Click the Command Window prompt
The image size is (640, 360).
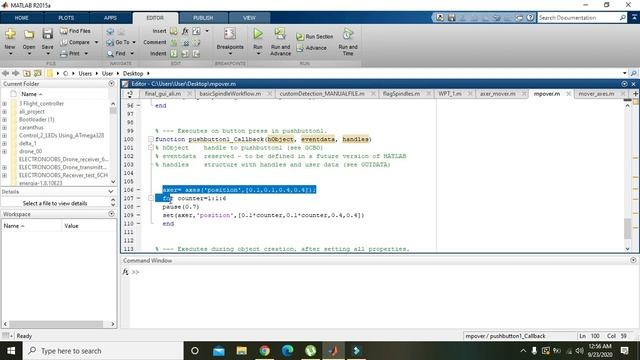click(136, 272)
